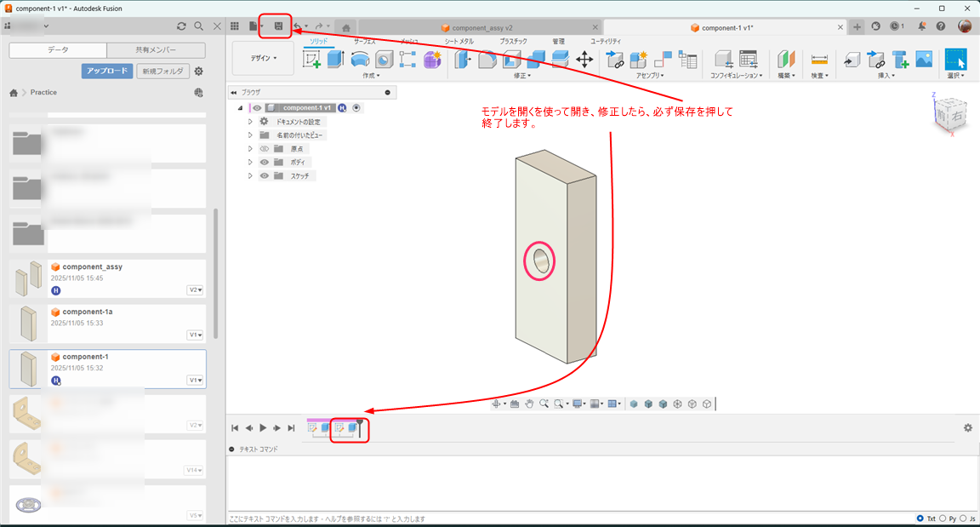Click the play button in the timeline
This screenshot has height=527, width=980.
click(x=263, y=427)
